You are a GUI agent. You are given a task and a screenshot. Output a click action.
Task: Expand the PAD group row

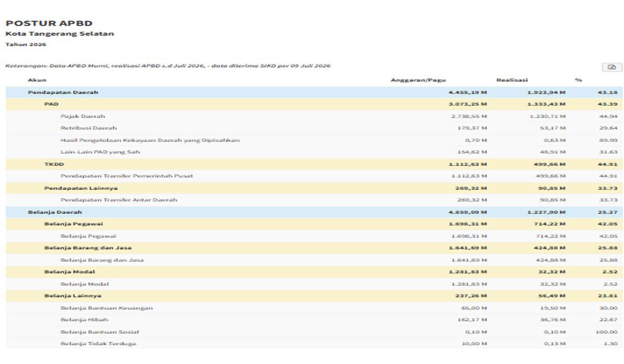pyautogui.click(x=312, y=104)
